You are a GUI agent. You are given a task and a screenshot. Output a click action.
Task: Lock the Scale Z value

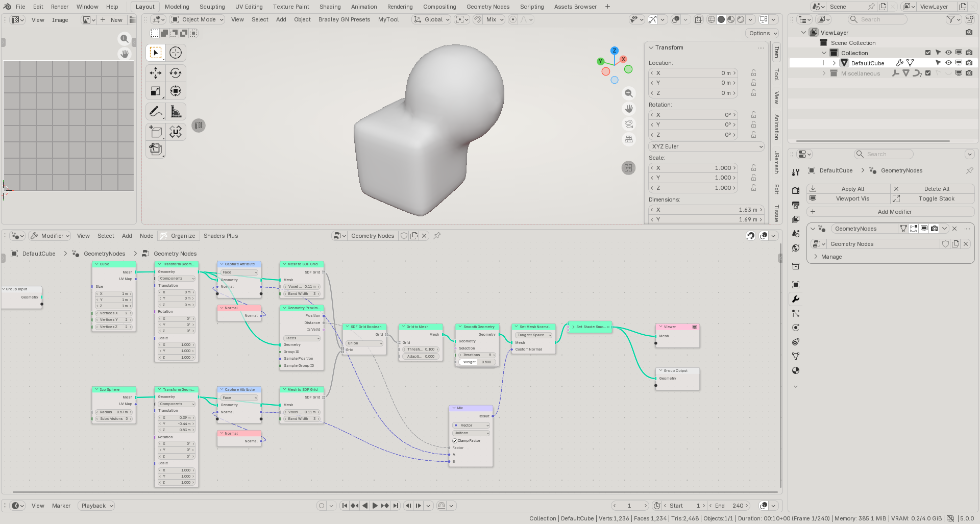753,188
